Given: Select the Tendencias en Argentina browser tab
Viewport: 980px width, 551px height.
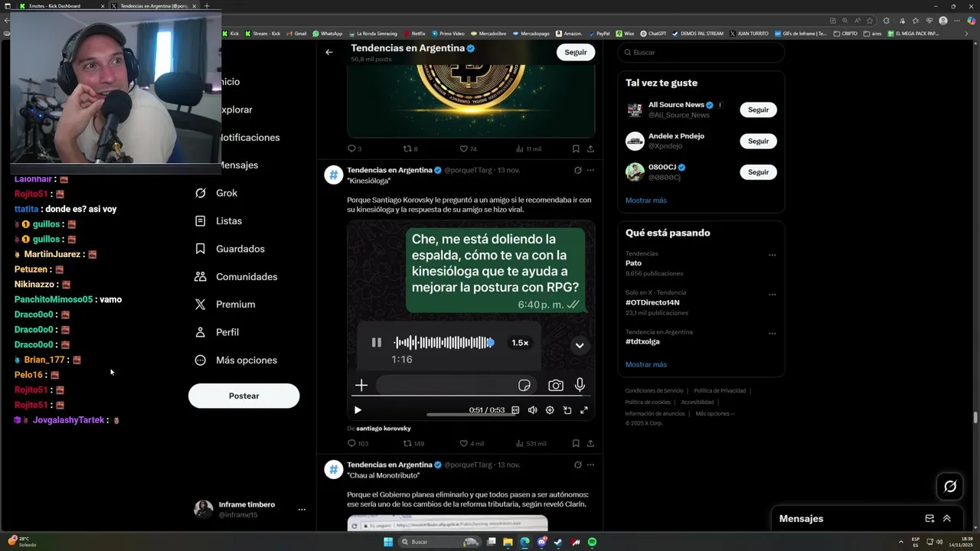Looking at the screenshot, I should 153,5.
